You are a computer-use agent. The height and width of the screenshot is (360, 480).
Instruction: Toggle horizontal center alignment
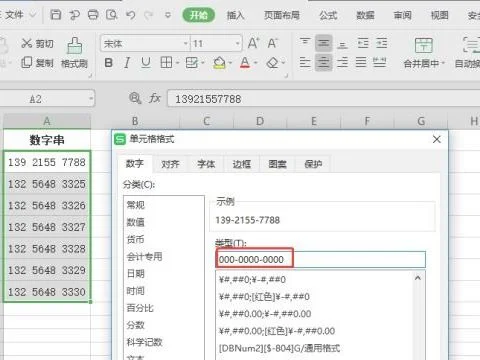[324, 62]
